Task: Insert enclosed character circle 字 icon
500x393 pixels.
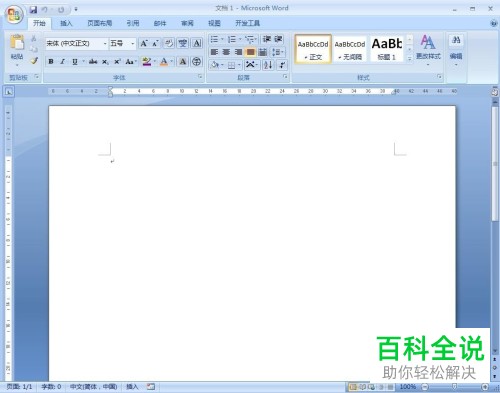Action: 197,62
